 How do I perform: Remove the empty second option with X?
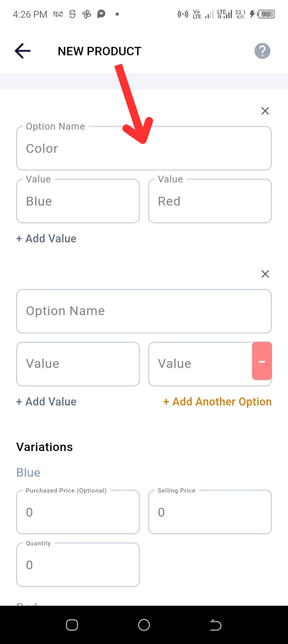point(265,274)
